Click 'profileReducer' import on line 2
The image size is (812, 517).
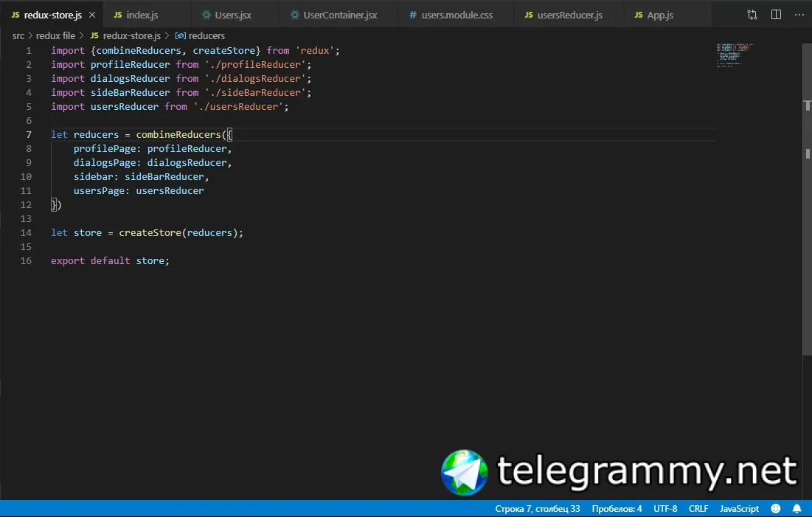pyautogui.click(x=130, y=65)
